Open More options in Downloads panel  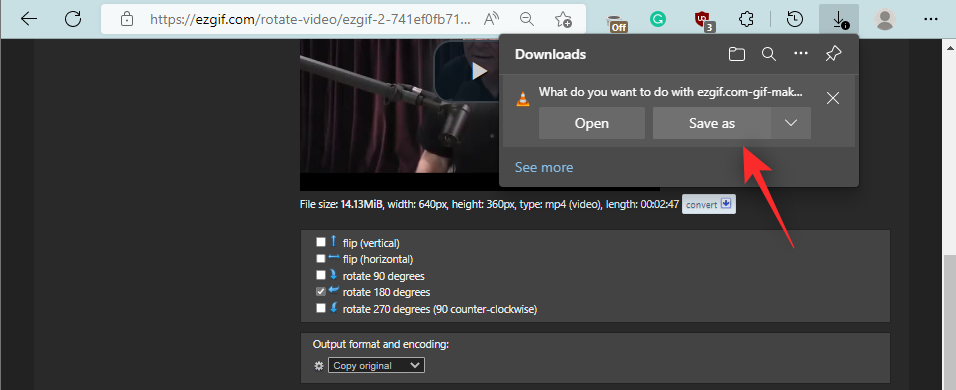pos(801,54)
